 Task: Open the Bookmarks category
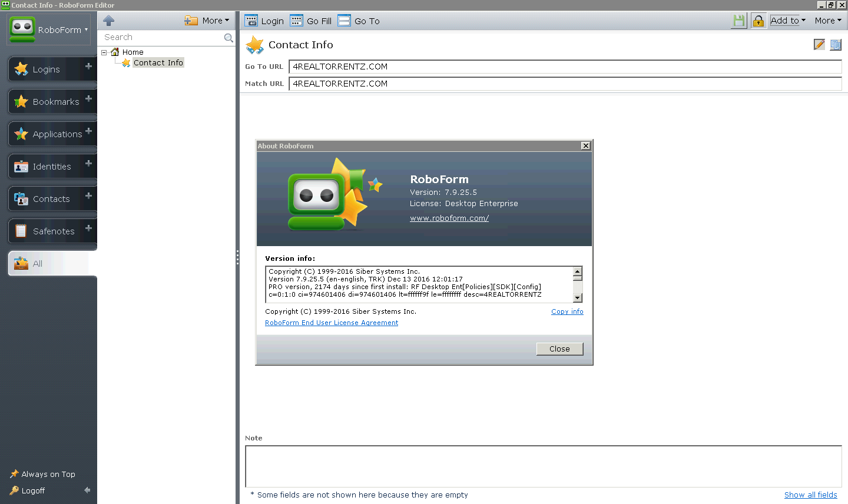[46, 102]
